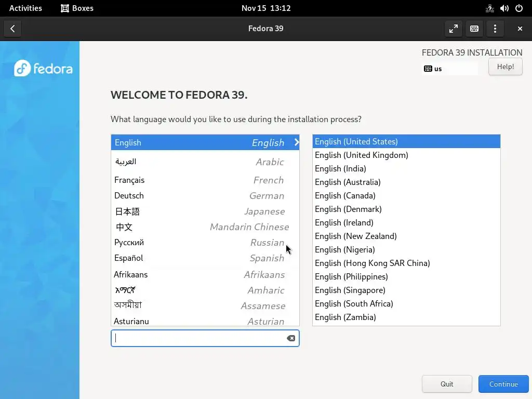Select Assamese in the language list
The width and height of the screenshot is (532, 399).
click(x=205, y=305)
